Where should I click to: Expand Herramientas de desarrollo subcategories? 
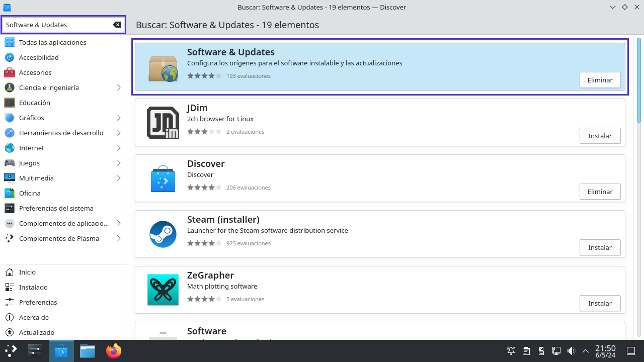[x=119, y=133]
